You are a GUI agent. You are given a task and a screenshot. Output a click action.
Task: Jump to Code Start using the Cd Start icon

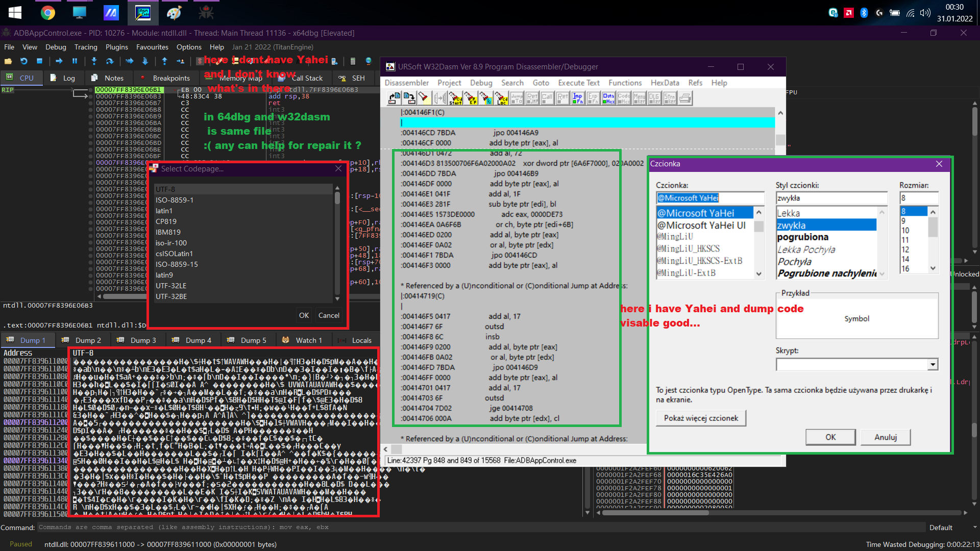click(x=455, y=97)
